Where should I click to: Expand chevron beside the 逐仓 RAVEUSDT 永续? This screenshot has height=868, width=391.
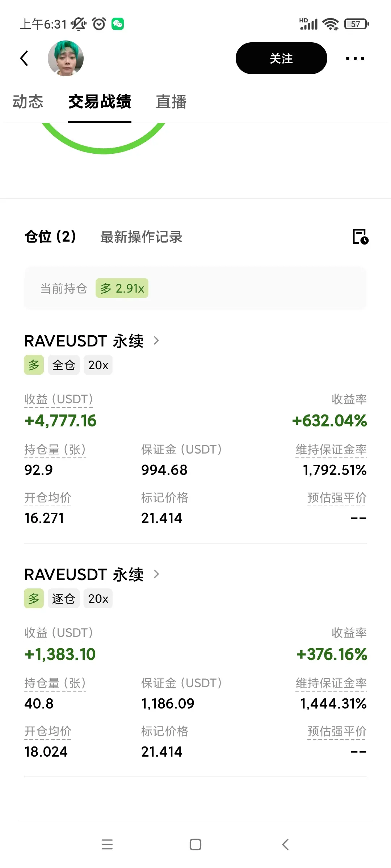(x=156, y=574)
